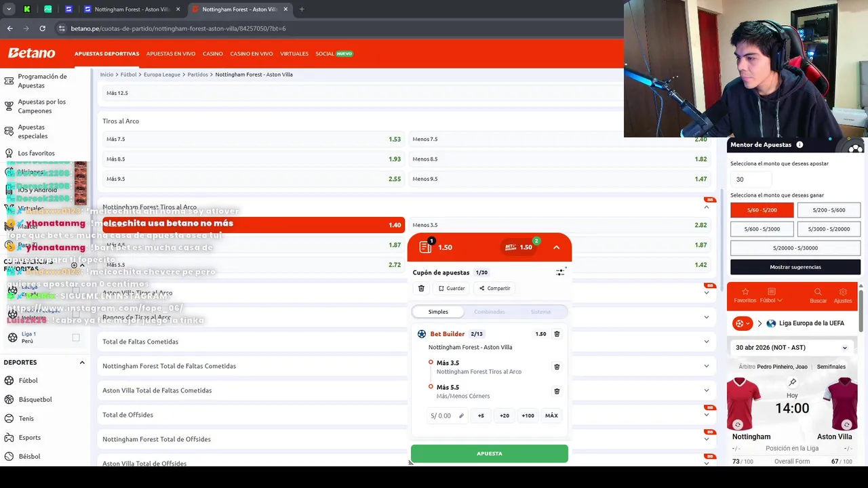Open the red sport selector dropdown
This screenshot has width=868, height=488.
743,323
